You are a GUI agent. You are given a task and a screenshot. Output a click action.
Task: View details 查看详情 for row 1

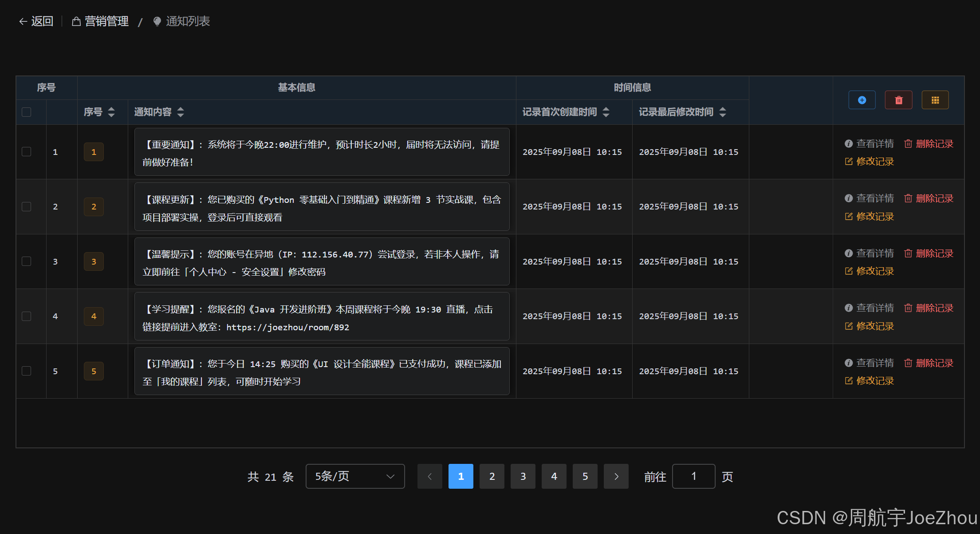pos(870,144)
